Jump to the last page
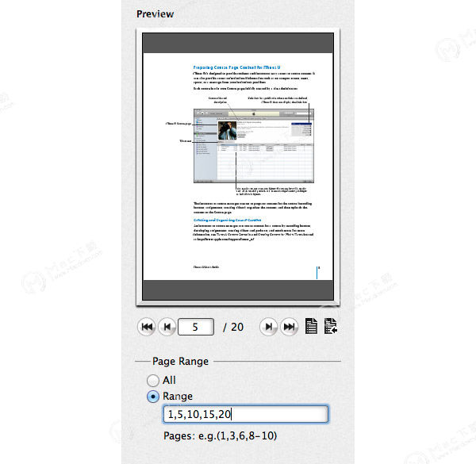The width and height of the screenshot is (476, 464). click(289, 327)
